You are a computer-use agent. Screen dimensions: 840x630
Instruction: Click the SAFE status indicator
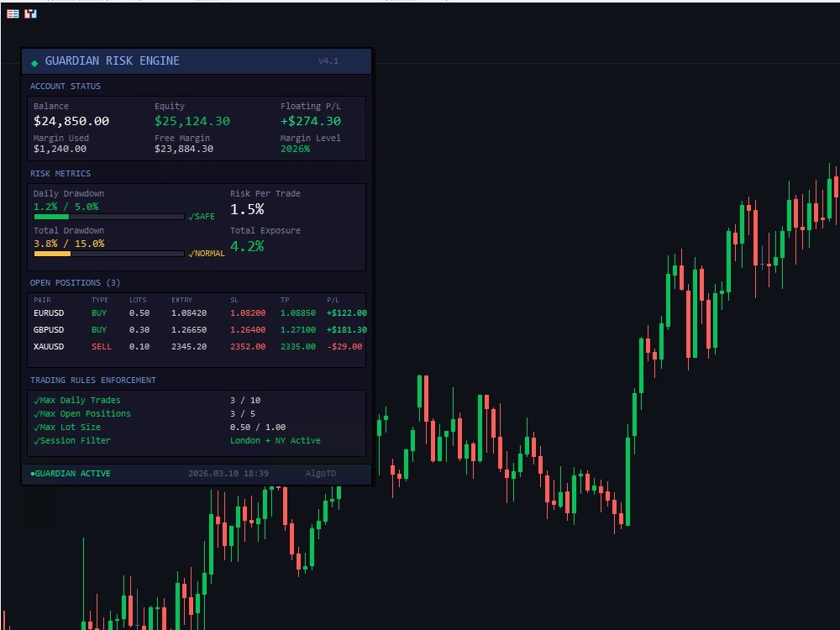202,217
